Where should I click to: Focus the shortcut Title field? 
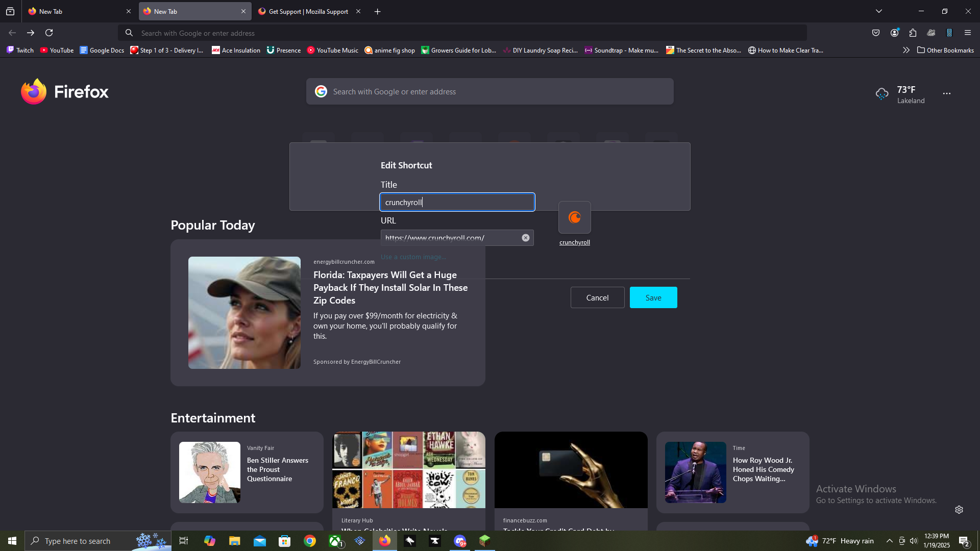coord(457,202)
